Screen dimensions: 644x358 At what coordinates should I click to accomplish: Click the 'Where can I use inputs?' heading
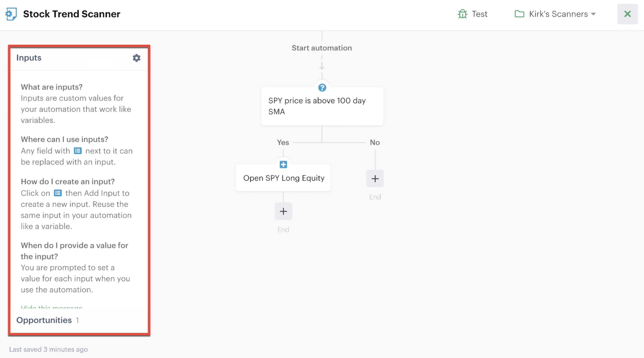point(64,139)
